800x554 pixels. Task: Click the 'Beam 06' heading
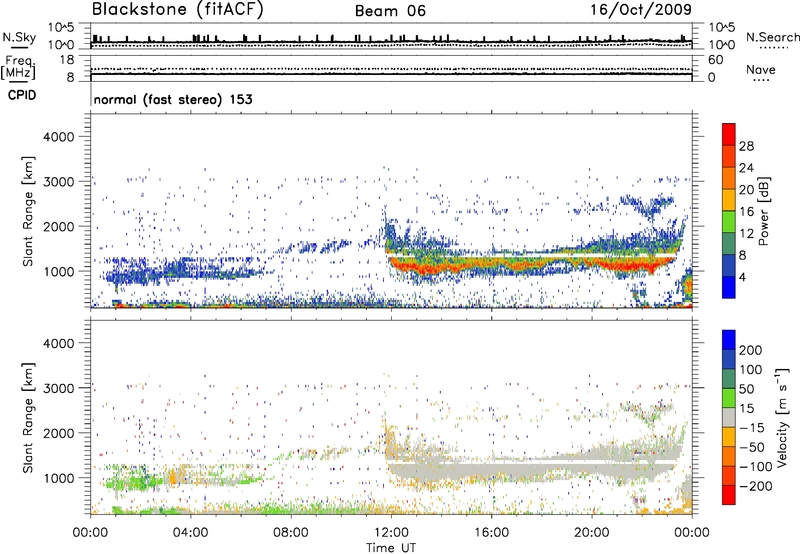(390, 11)
